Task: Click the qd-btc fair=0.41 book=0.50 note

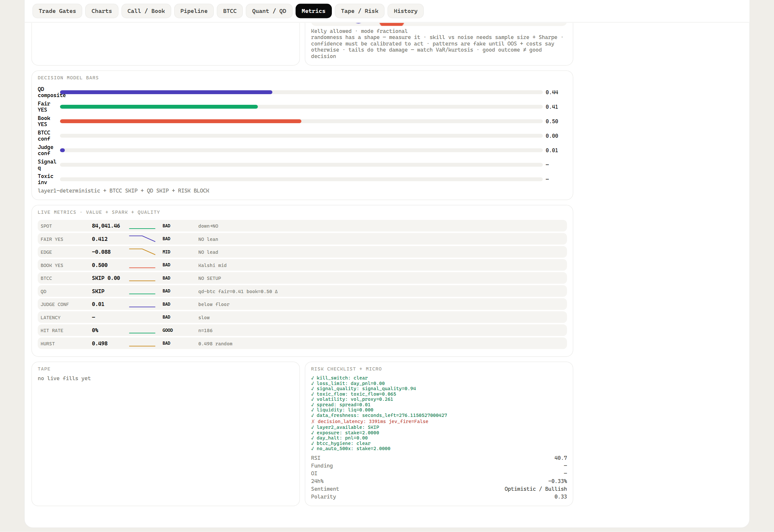Action: click(238, 292)
